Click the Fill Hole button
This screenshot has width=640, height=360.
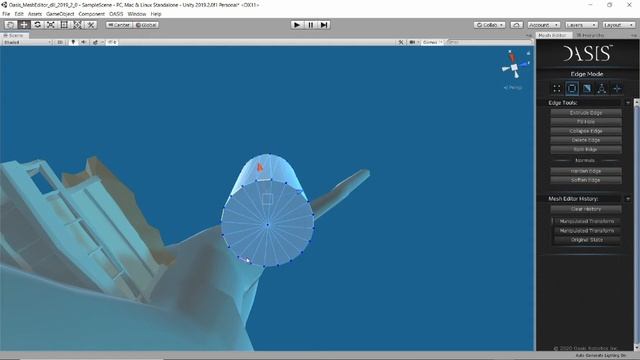(x=586, y=122)
